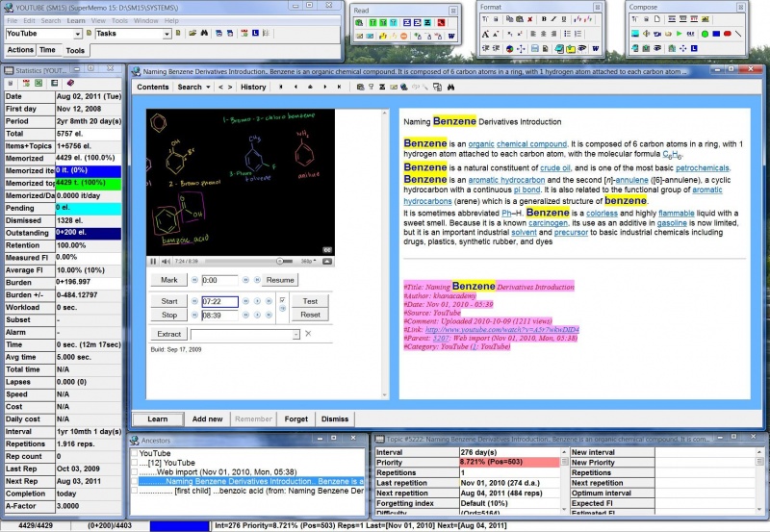Open the Extract name dropdown arrow
Viewport: 770px width, 532px height.
click(x=295, y=334)
